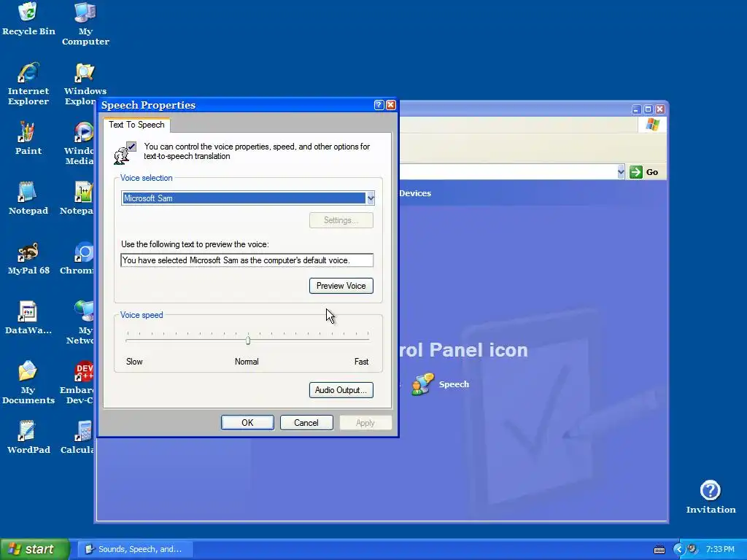The height and width of the screenshot is (560, 747).
Task: Open the address bar dropdown in Control Panel
Action: (x=620, y=172)
